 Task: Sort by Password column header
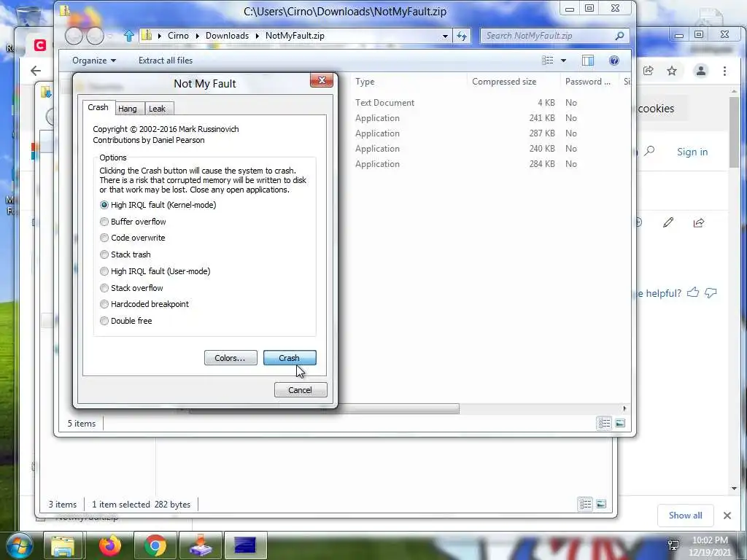click(x=589, y=82)
